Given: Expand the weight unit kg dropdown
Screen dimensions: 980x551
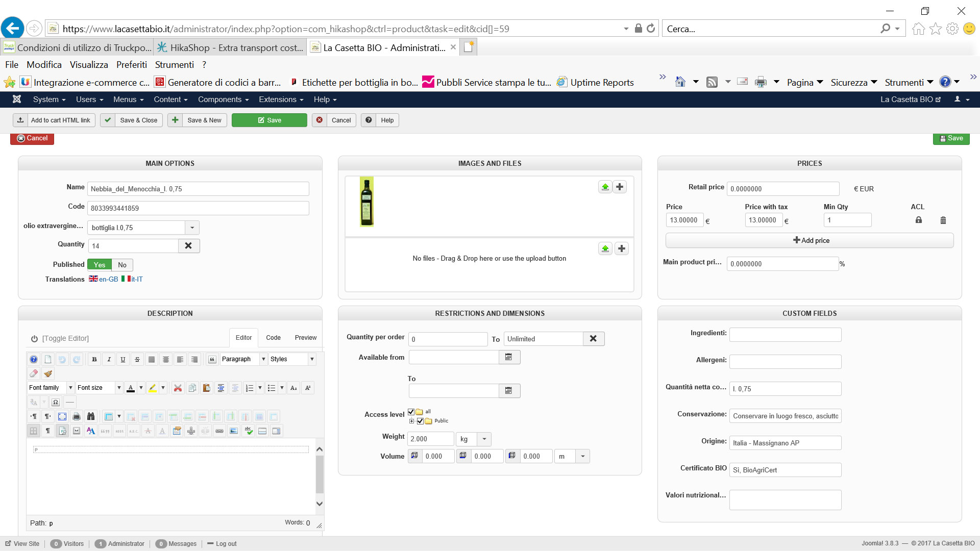Looking at the screenshot, I should click(x=484, y=439).
